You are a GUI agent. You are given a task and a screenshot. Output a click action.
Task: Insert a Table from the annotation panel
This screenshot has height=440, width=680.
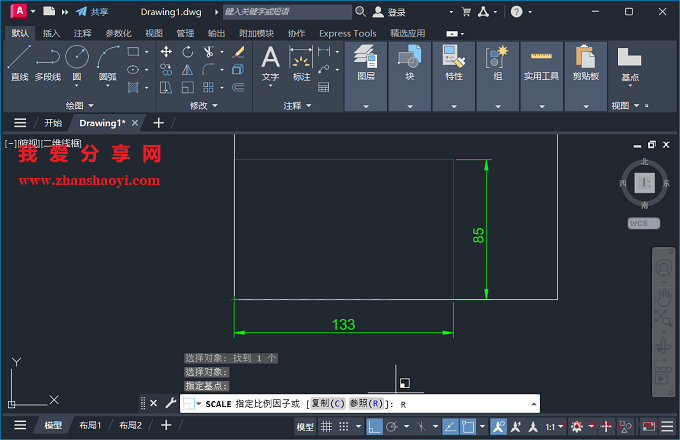coord(324,88)
